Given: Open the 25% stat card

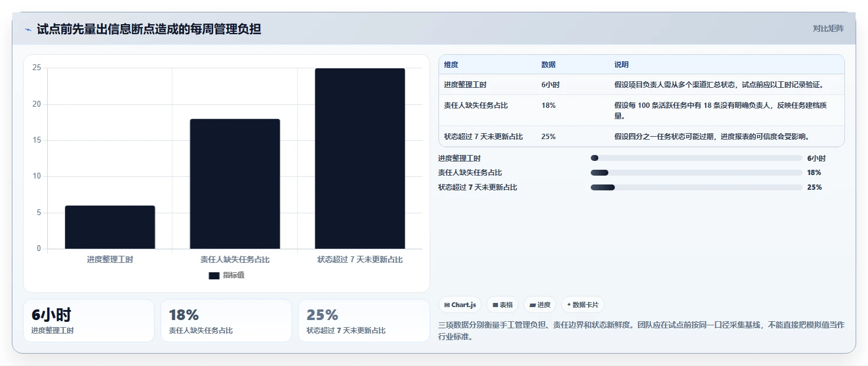Looking at the screenshot, I should point(364,321).
